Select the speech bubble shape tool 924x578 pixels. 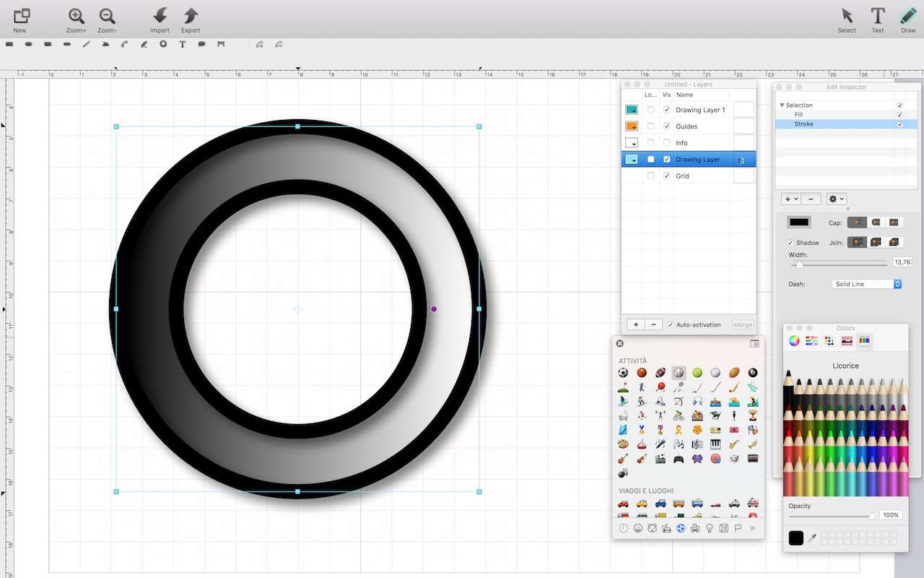(x=201, y=44)
